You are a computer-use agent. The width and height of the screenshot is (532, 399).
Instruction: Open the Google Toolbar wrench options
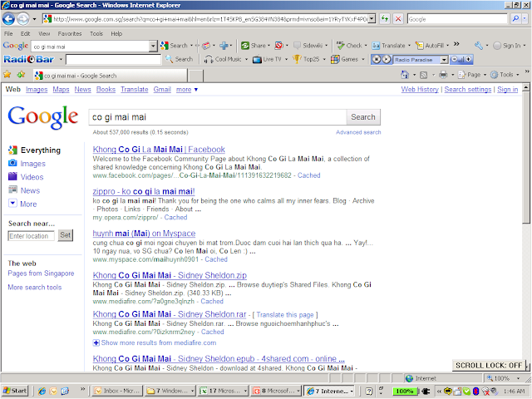[479, 46]
